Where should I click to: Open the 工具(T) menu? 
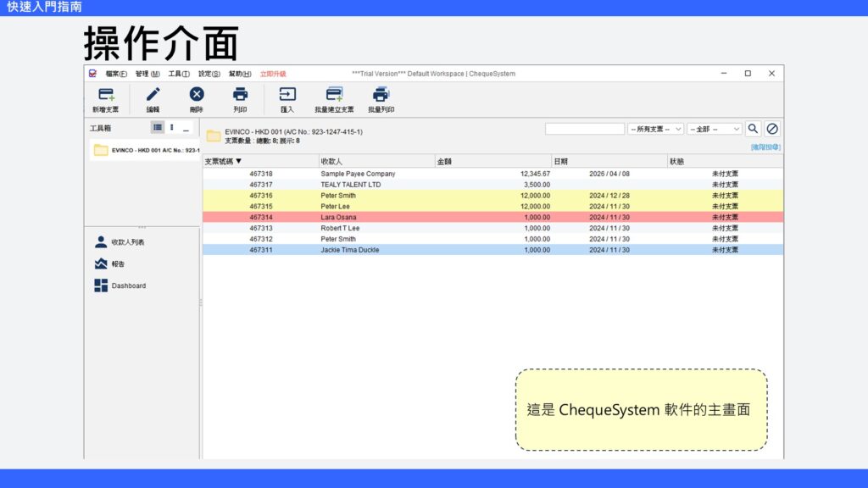pos(179,74)
